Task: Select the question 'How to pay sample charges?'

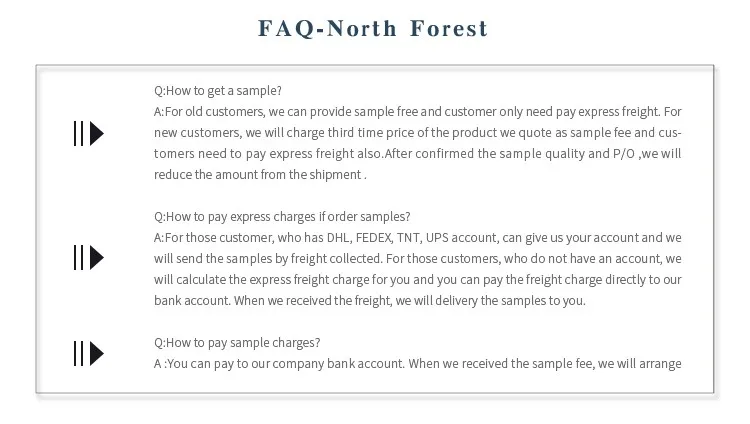Action: 237,342
